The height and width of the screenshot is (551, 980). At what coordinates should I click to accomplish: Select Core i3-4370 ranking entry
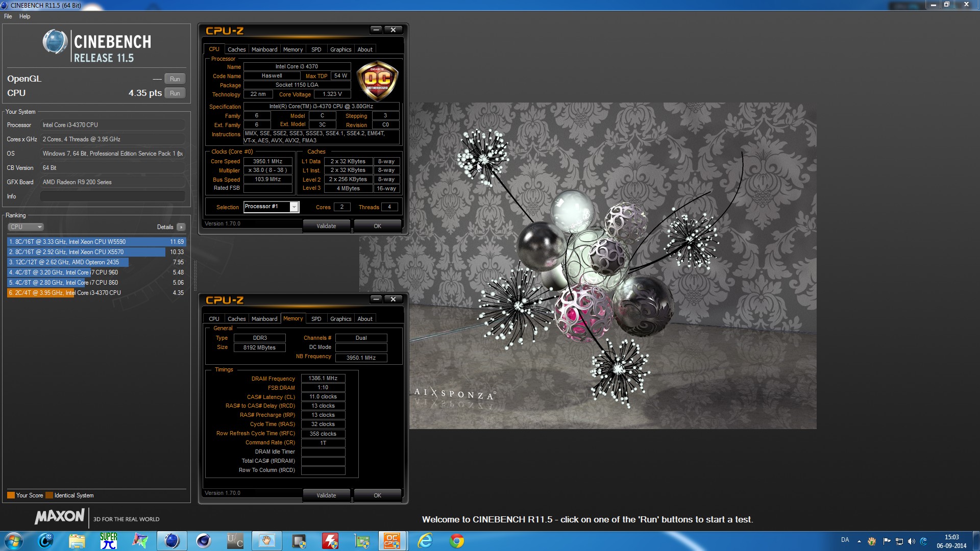tap(96, 293)
